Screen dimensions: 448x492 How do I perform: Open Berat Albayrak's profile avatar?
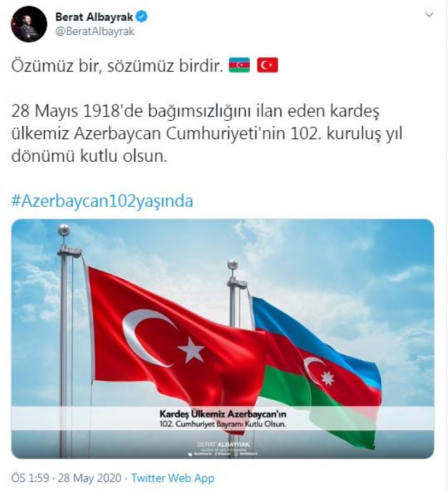tap(29, 24)
